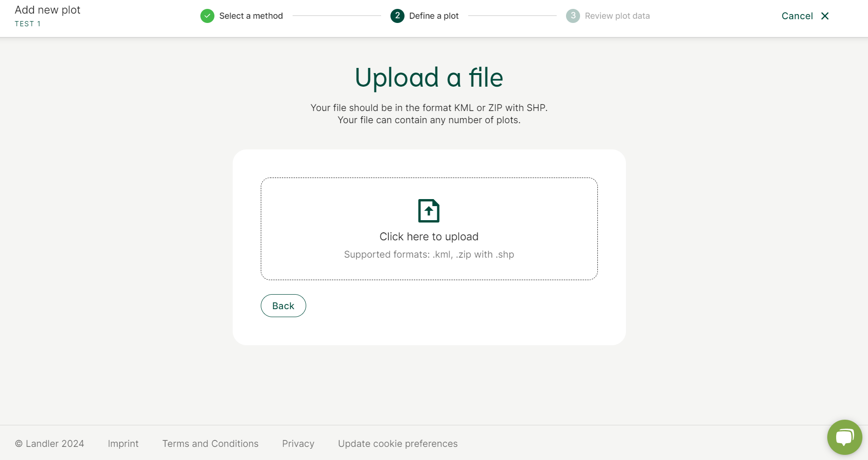Click the step 3 number circle

[573, 16]
